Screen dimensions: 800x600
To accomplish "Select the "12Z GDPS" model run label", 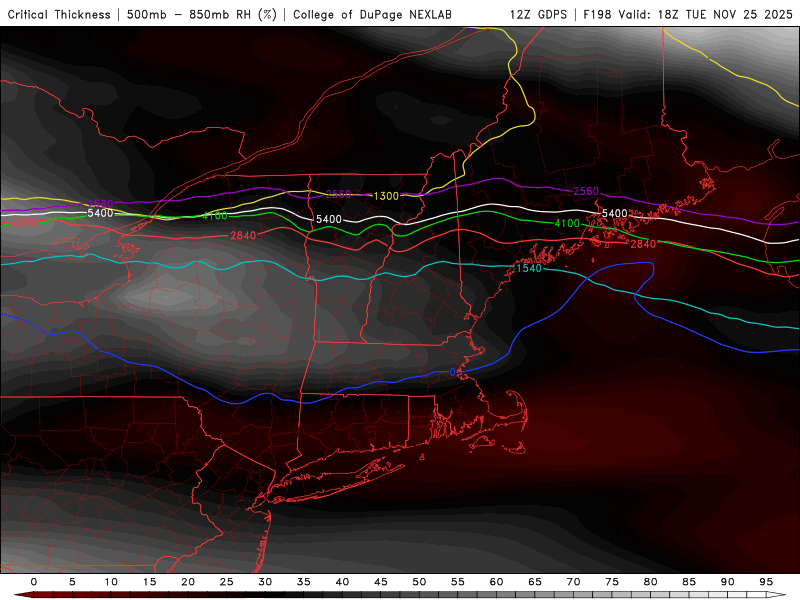I will click(538, 15).
